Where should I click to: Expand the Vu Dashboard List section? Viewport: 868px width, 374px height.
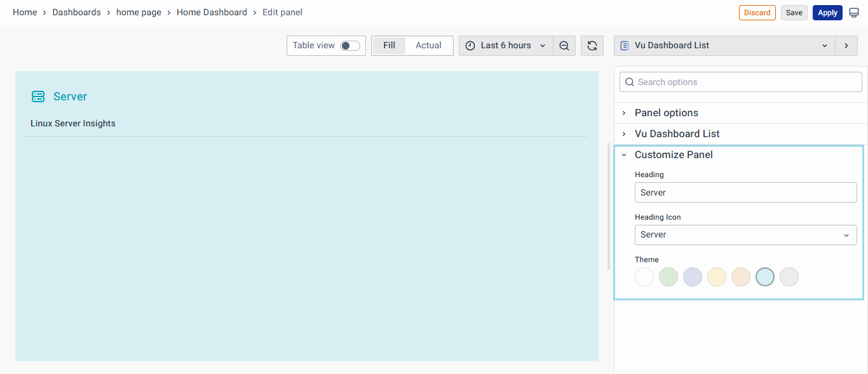(x=677, y=133)
